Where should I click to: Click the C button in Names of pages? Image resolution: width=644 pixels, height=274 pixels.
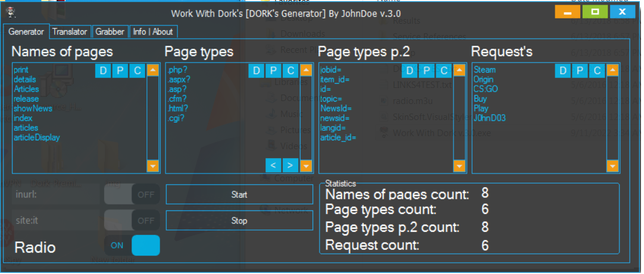[137, 71]
